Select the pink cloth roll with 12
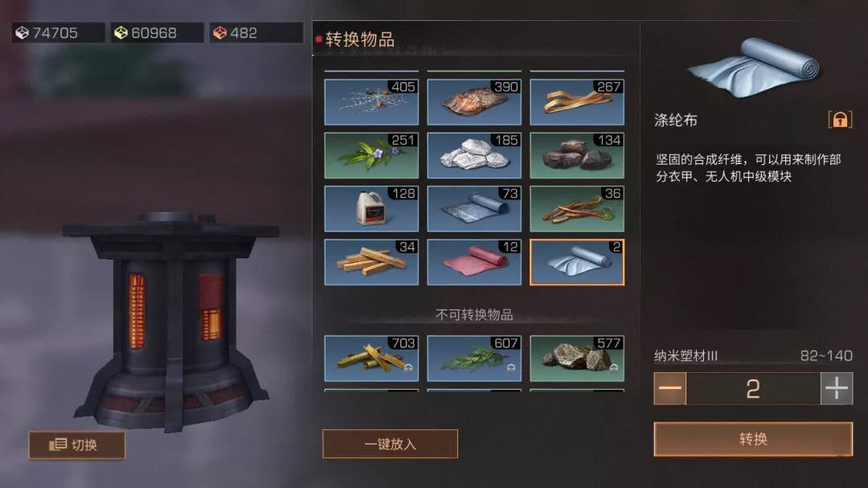868x488 pixels. 474,262
